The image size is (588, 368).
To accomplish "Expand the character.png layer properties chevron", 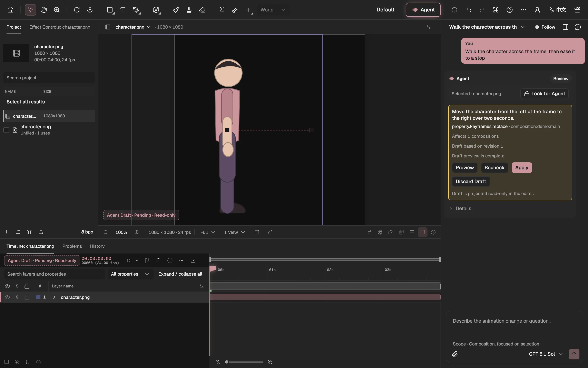I will point(54,297).
